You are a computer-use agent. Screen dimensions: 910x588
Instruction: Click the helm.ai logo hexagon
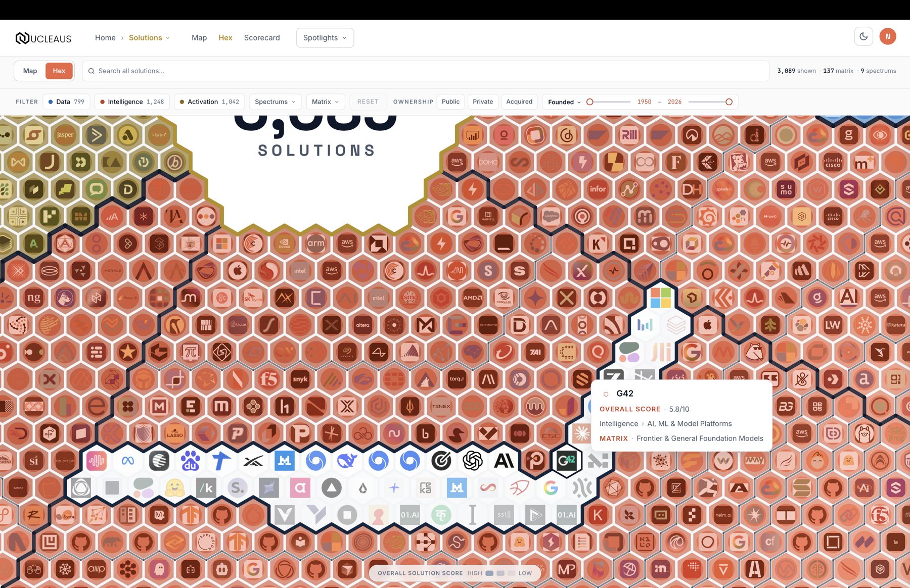pos(723,515)
